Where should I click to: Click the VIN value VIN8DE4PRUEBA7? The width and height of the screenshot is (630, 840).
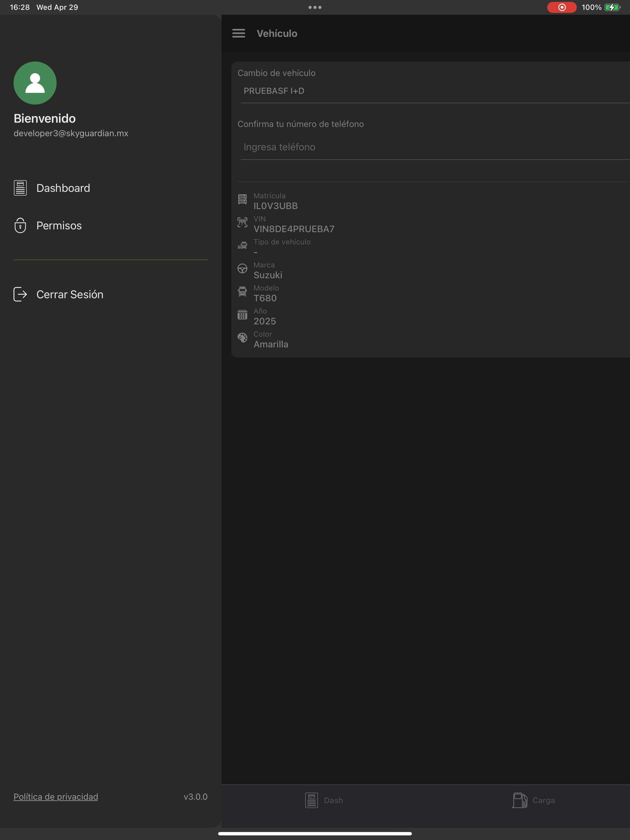click(x=294, y=229)
